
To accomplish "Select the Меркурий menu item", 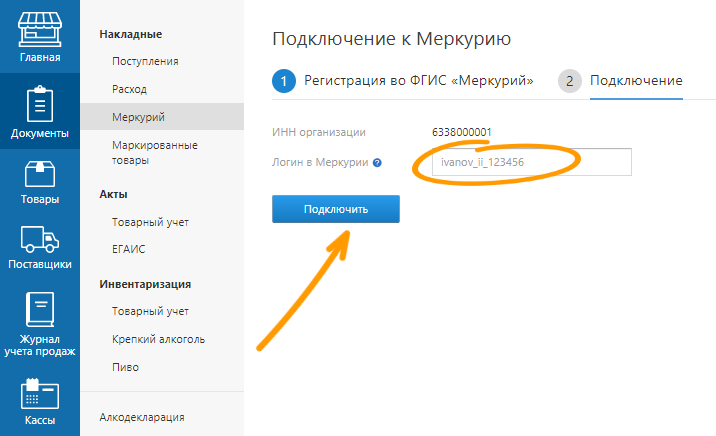I will click(x=162, y=117).
